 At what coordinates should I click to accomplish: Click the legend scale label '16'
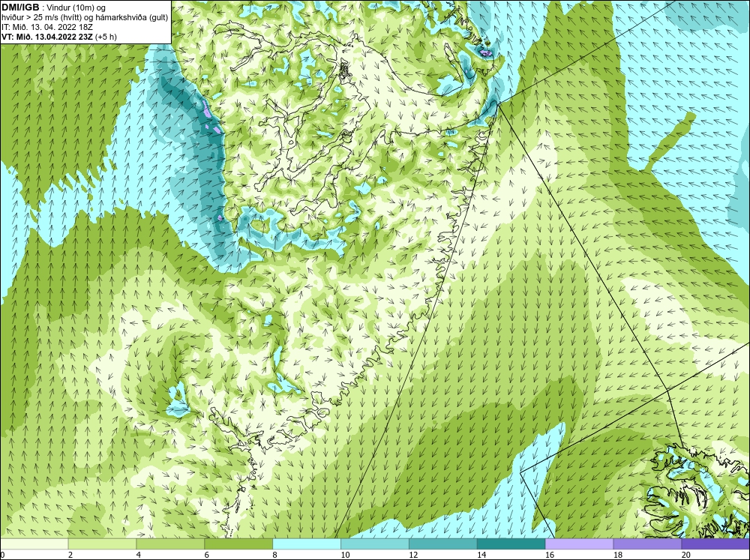click(550, 555)
